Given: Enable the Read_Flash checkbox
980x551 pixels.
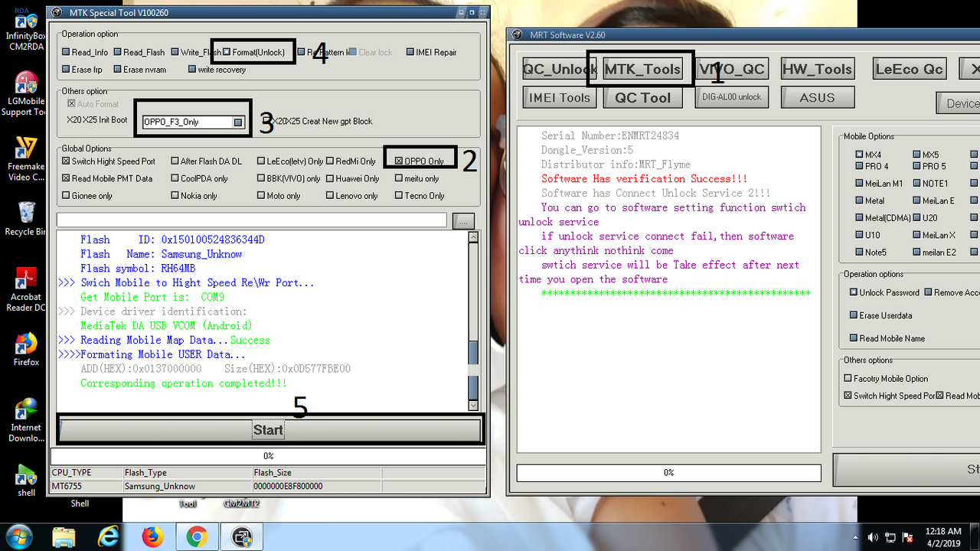Looking at the screenshot, I should [117, 52].
